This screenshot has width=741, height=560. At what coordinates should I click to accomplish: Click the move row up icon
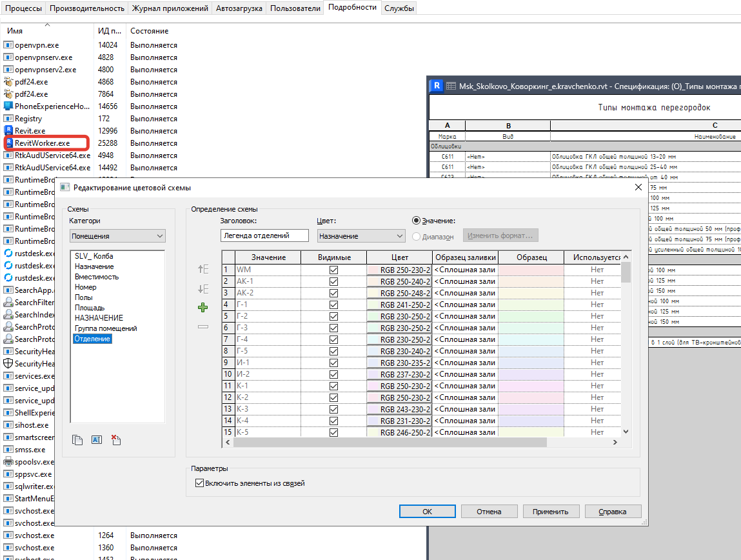pyautogui.click(x=203, y=270)
